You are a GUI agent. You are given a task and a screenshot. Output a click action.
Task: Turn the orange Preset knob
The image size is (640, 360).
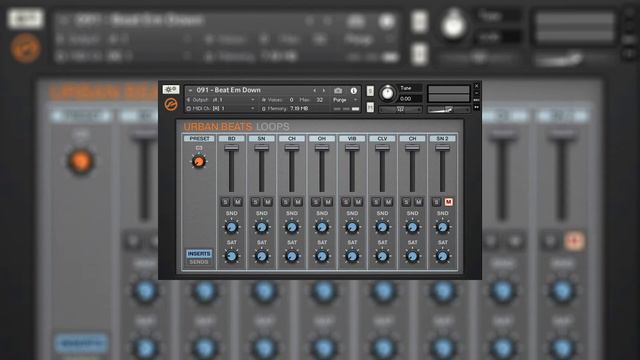pyautogui.click(x=199, y=161)
